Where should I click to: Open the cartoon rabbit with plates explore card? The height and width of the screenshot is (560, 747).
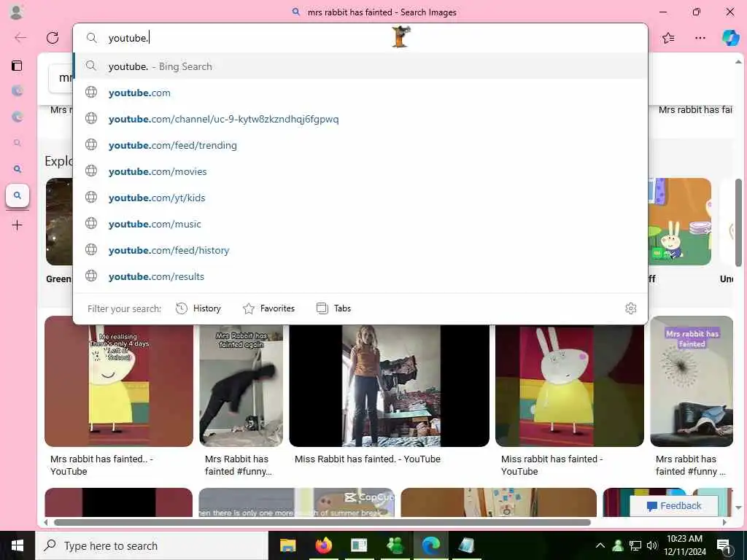(680, 222)
